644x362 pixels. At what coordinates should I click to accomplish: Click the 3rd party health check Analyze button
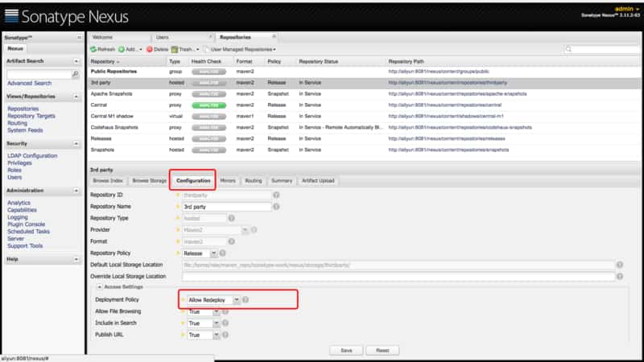(x=208, y=83)
